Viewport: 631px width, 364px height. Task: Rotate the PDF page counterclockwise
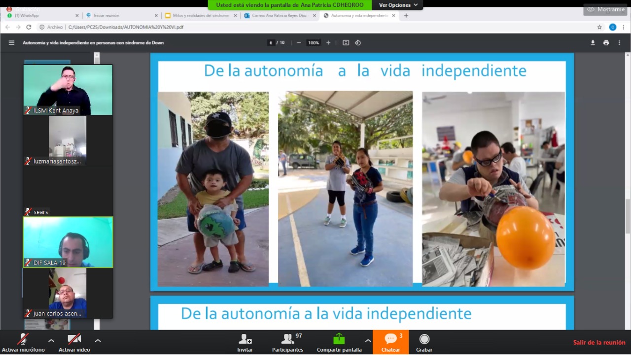[x=358, y=43]
